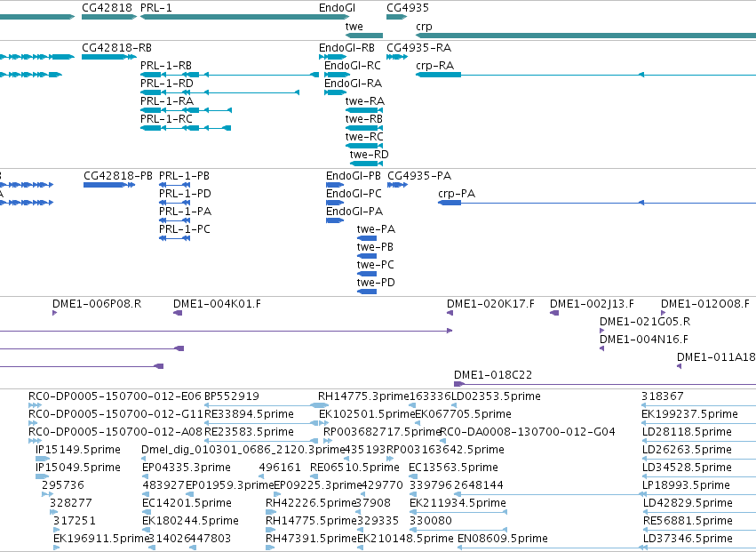756x552 pixels.
Task: Click BAC end DME1-004K01.F
Action: [178, 313]
